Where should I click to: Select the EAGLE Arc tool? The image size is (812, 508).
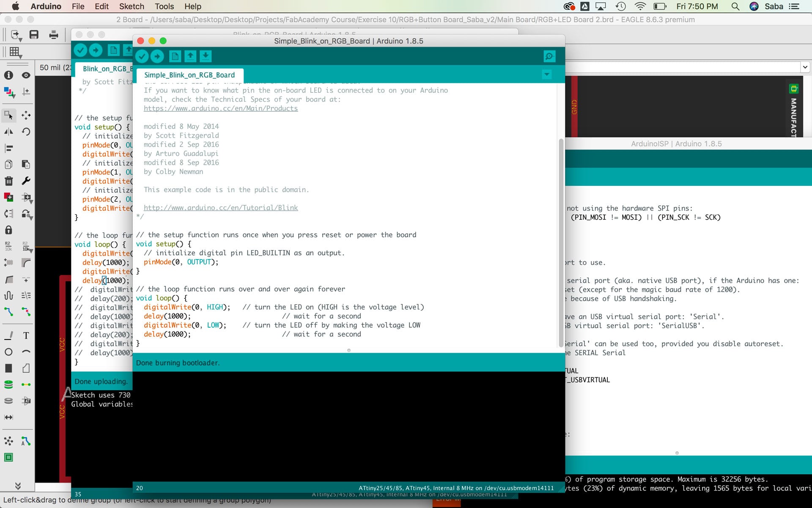click(x=26, y=352)
